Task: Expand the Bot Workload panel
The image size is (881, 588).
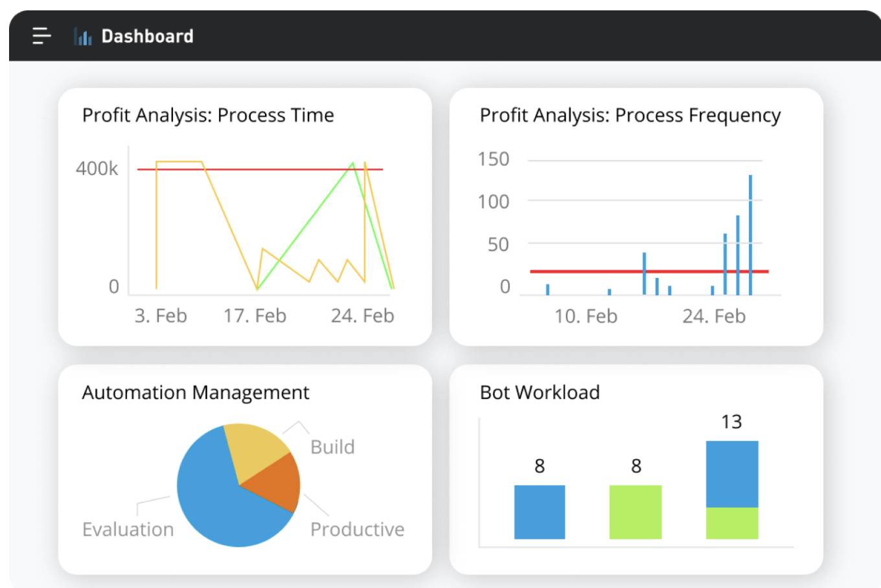Action: pos(540,391)
